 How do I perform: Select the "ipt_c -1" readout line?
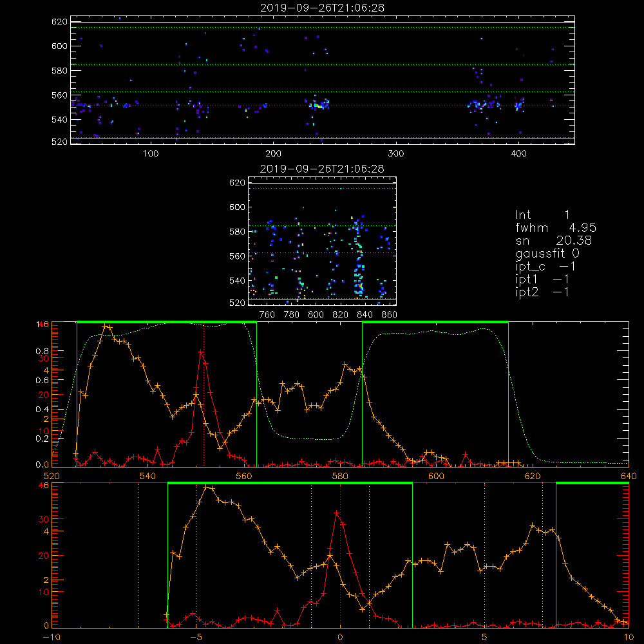[x=545, y=267]
